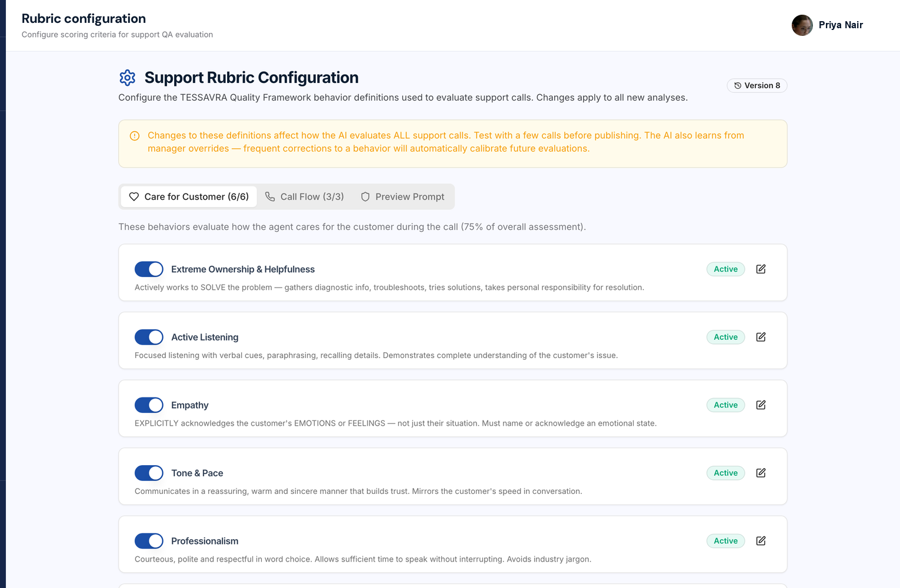Image resolution: width=900 pixels, height=588 pixels.
Task: Click the Empathy behavior title
Action: 189,405
